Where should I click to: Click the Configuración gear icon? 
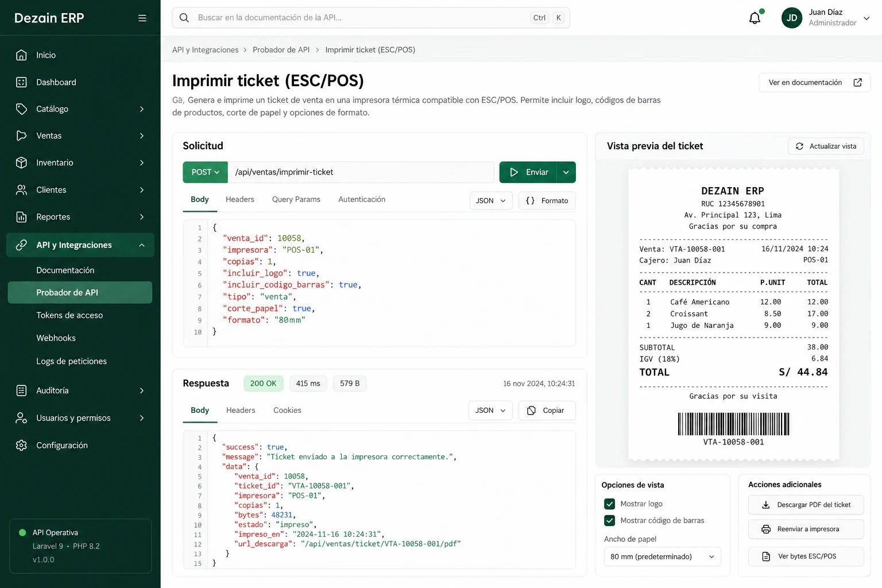(21, 445)
